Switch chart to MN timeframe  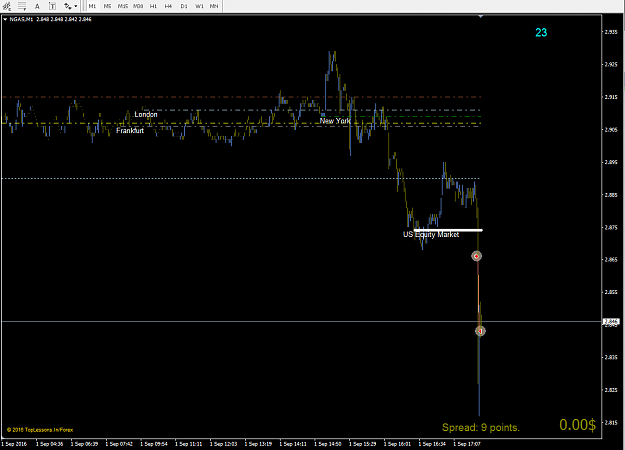pyautogui.click(x=214, y=6)
